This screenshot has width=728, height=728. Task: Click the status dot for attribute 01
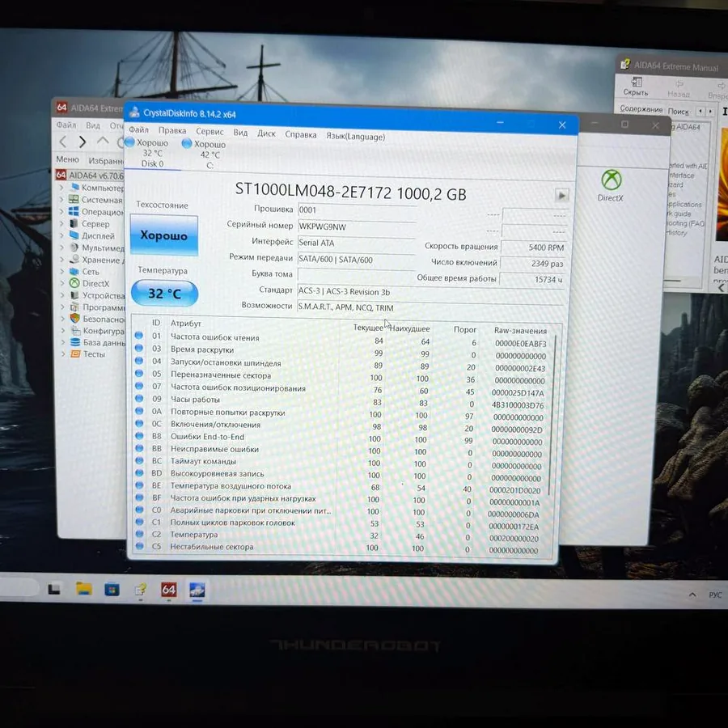[x=138, y=335]
